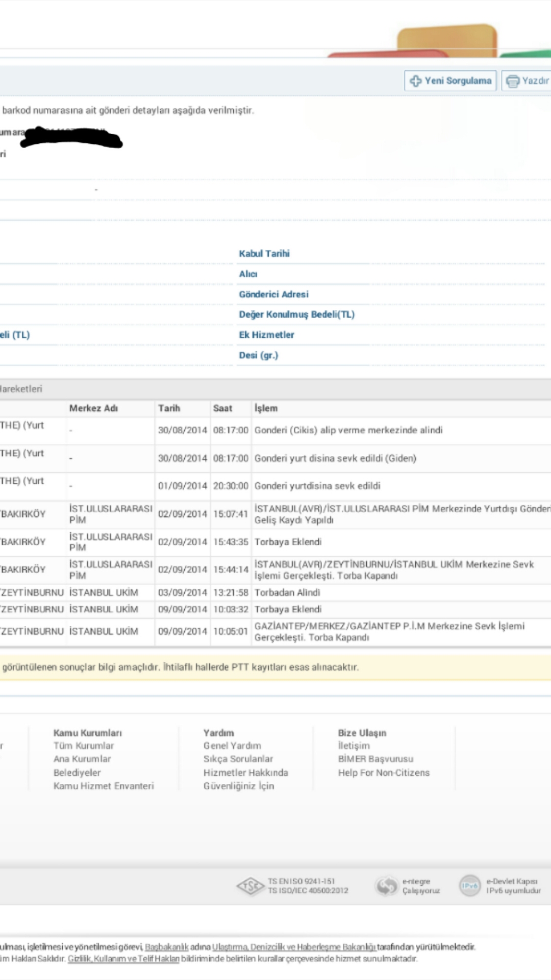551x980 pixels.
Task: Click the TSE certification logo
Action: (251, 886)
